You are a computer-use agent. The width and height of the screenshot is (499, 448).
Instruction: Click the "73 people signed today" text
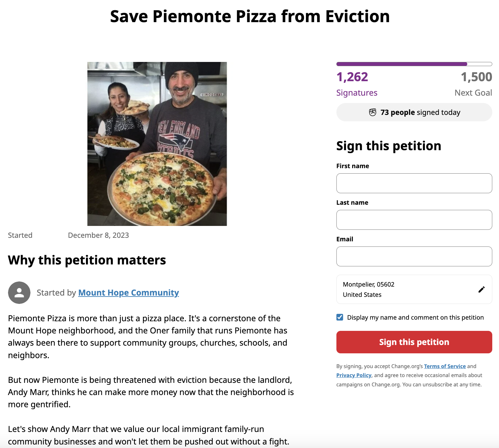pos(420,112)
